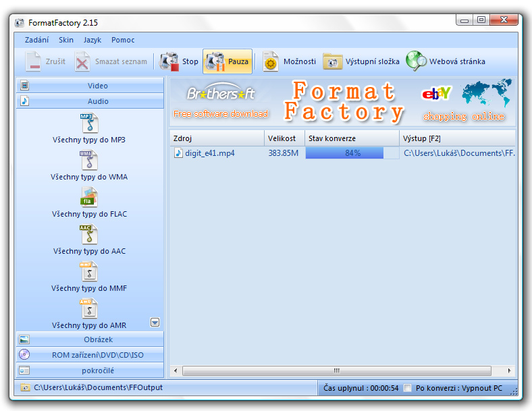
Task: Click the Výstup [F2] column header
Action: [457, 138]
